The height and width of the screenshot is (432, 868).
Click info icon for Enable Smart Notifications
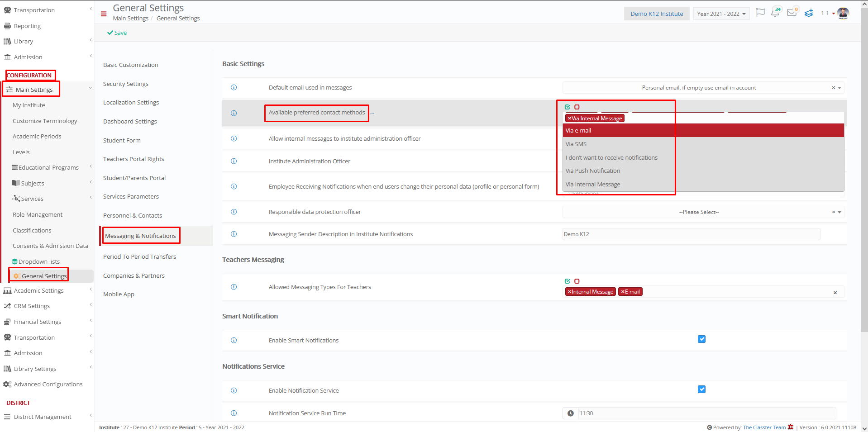[234, 340]
